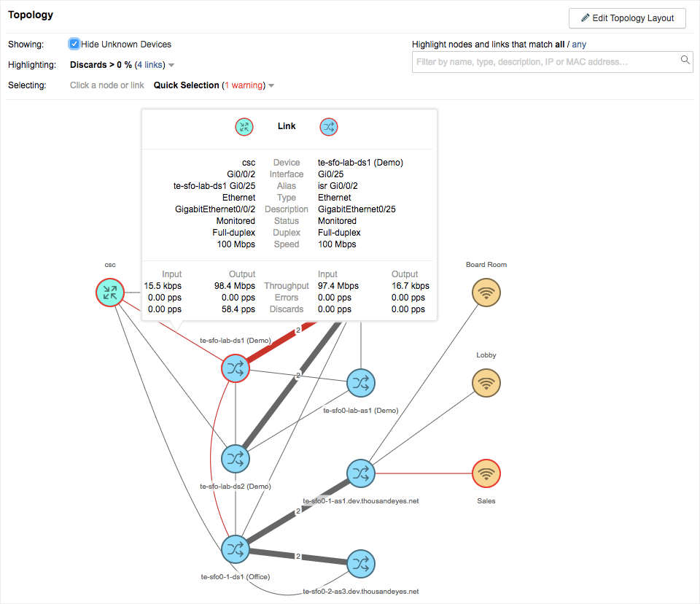Viewport: 700px width, 604px height.
Task: Click the Board Room wireless access point
Action: coord(486,293)
